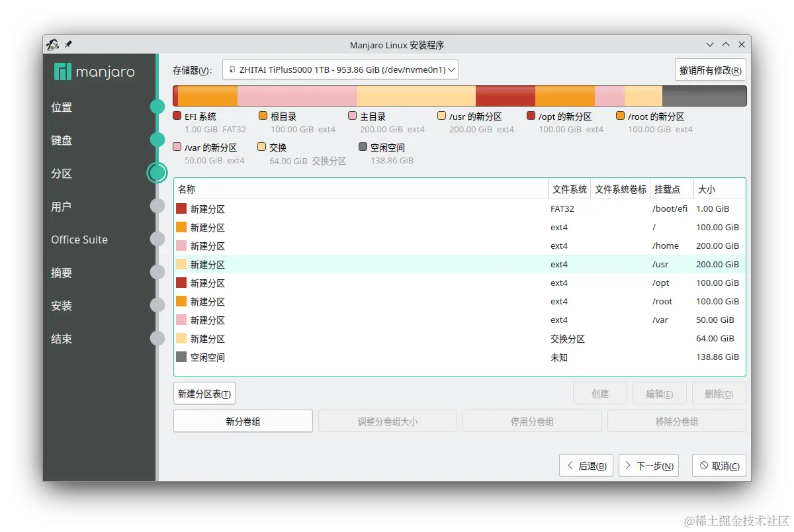Click the Manjaro logo in the sidebar
This screenshot has width=794, height=532.
[x=95, y=71]
